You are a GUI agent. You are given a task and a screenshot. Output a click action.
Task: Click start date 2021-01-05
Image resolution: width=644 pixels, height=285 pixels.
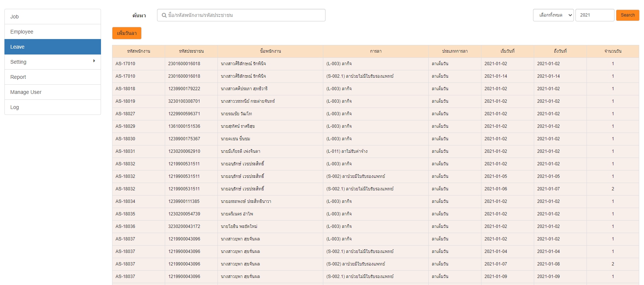point(496,176)
